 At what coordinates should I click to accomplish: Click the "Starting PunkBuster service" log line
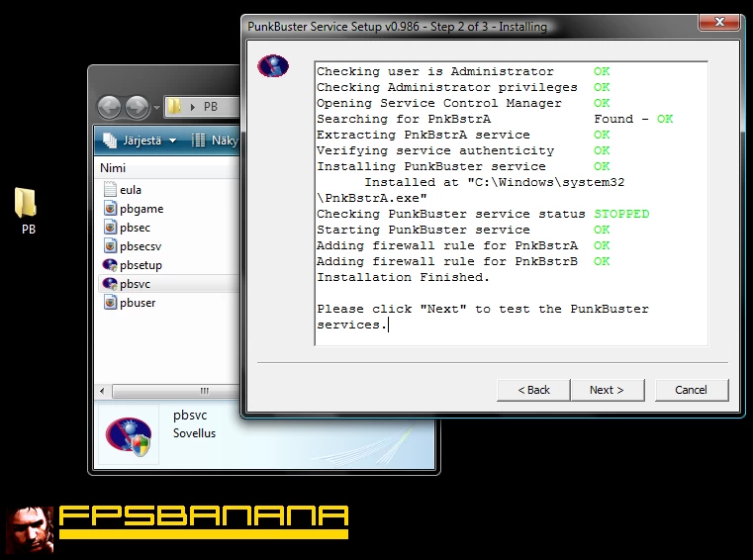click(424, 230)
